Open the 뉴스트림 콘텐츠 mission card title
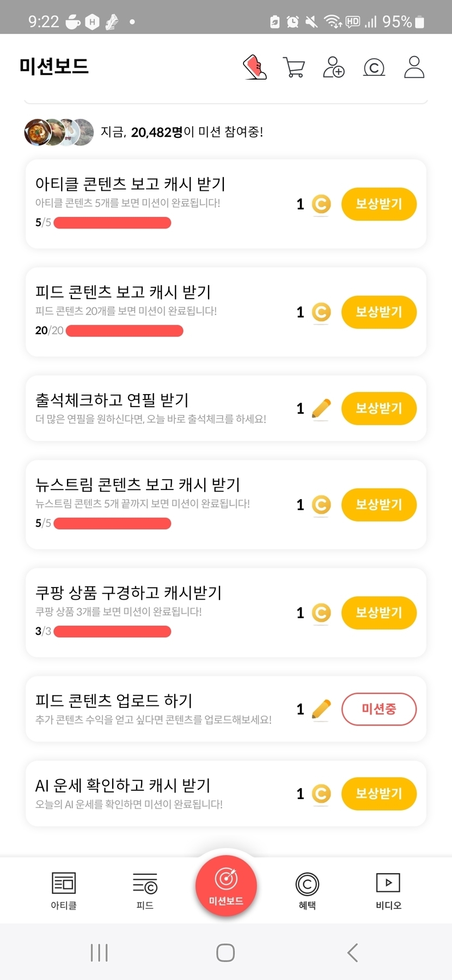This screenshot has height=980, width=452. (x=138, y=485)
